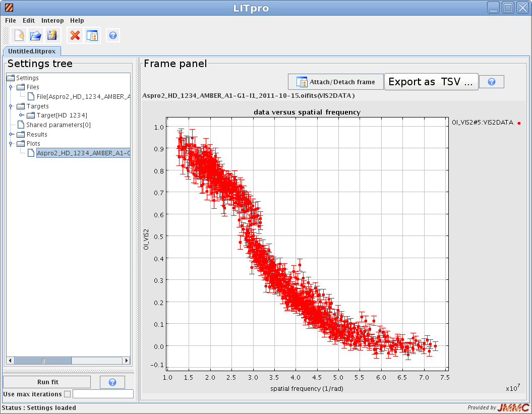
Task: Collapse the Files tree node
Action: click(x=11, y=87)
